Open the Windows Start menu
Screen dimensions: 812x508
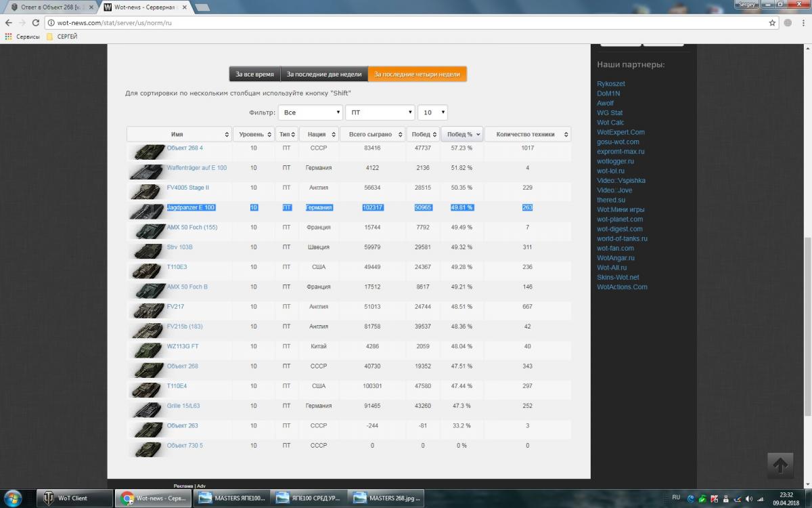[13, 499]
